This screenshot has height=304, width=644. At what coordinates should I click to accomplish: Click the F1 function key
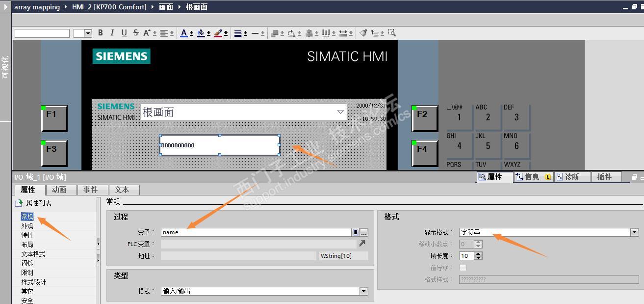(54, 118)
